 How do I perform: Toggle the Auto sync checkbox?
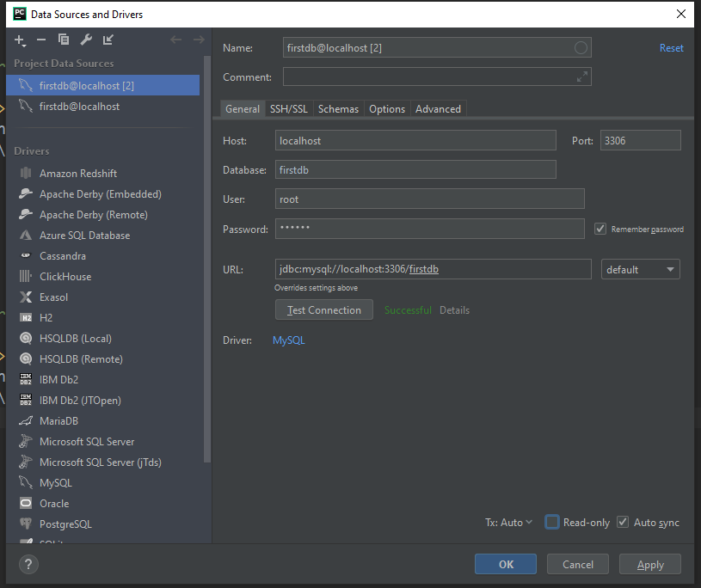(623, 522)
